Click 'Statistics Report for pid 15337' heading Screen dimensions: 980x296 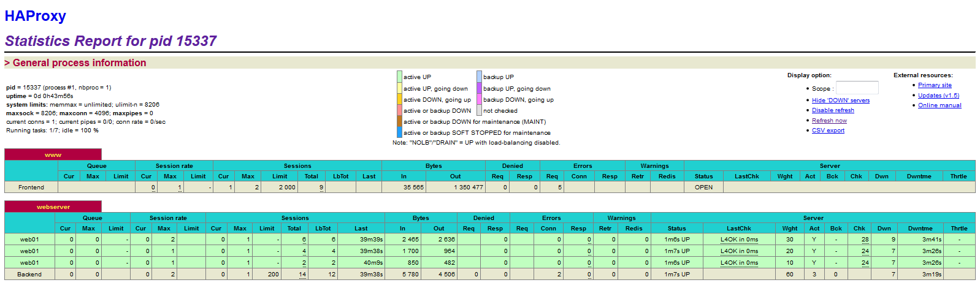coord(110,41)
